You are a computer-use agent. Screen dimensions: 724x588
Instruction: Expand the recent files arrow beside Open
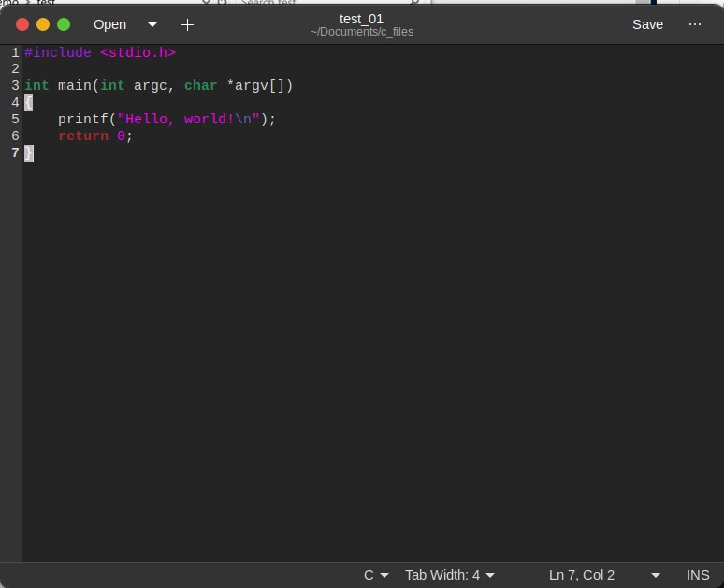coord(152,24)
